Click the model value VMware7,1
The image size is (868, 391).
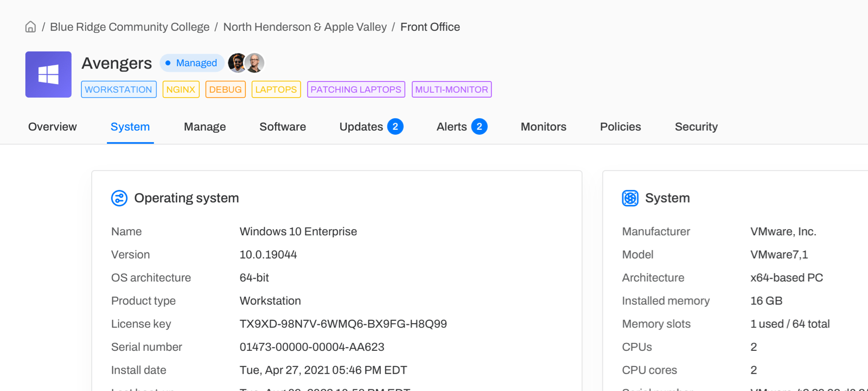click(x=779, y=255)
